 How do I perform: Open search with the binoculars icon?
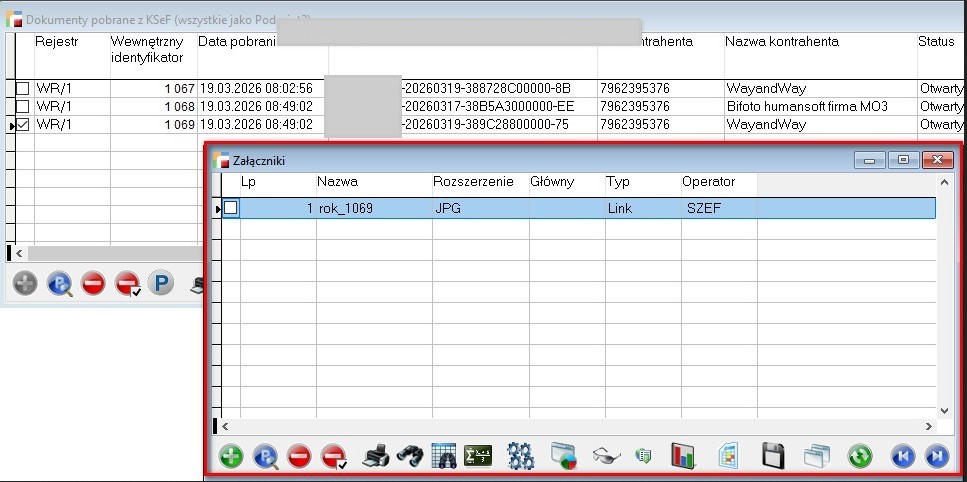coord(408,457)
